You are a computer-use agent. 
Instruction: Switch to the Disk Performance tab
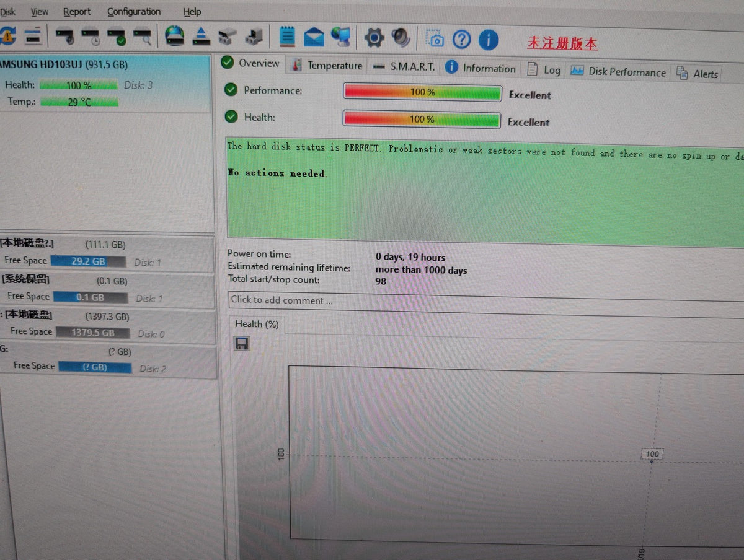tap(619, 71)
